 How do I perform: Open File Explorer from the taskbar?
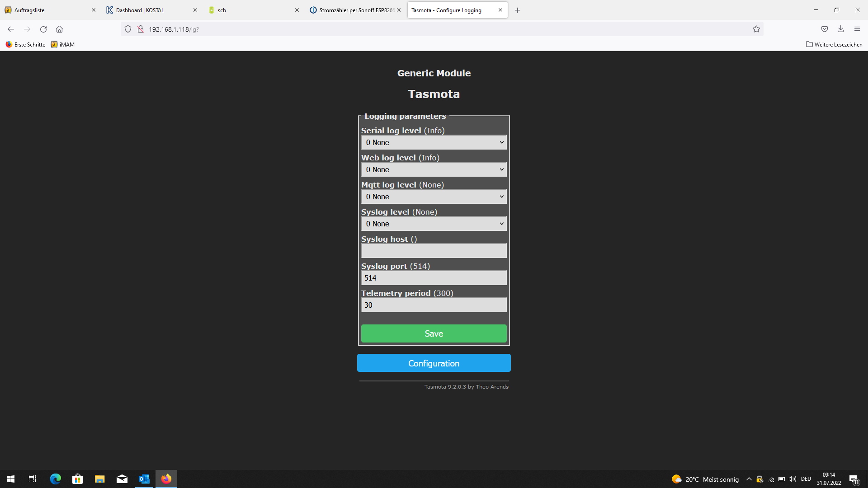pyautogui.click(x=99, y=479)
